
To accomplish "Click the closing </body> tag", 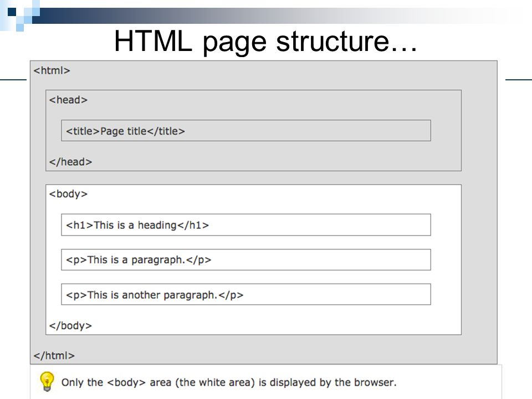I will click(x=70, y=326).
